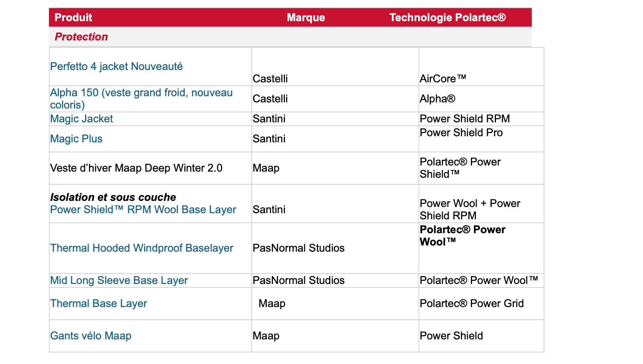Select the Marque column header
Image resolution: width=643 pixels, height=364 pixels.
tap(306, 17)
